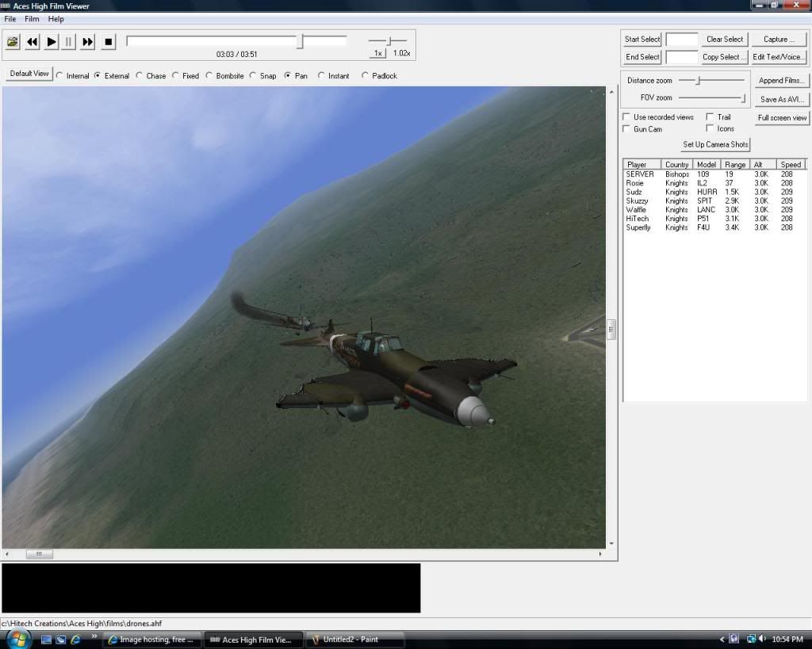The image size is (812, 649).
Task: Click the Clear Select button
Action: coord(725,40)
